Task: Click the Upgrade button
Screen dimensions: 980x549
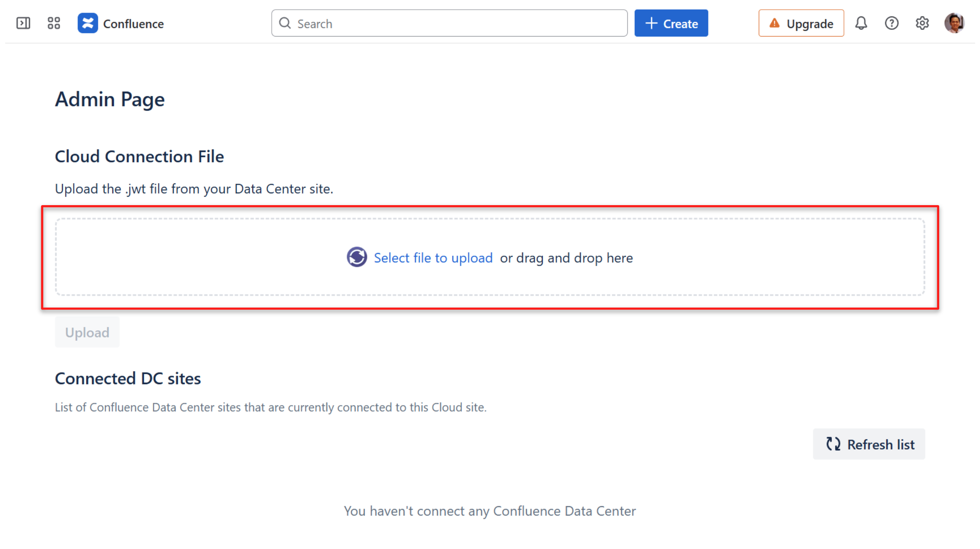Action: pyautogui.click(x=809, y=23)
